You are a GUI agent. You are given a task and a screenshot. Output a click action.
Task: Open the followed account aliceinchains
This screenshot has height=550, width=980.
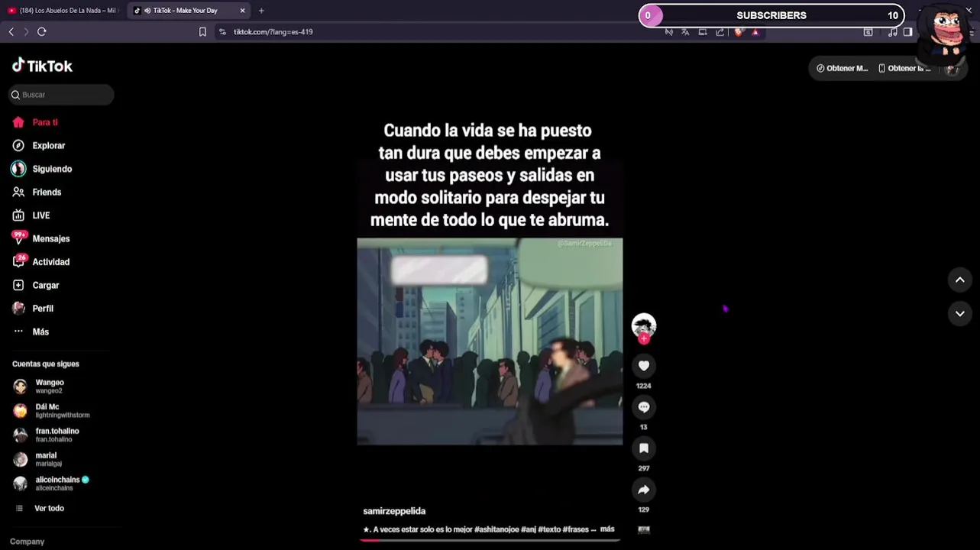(51, 484)
